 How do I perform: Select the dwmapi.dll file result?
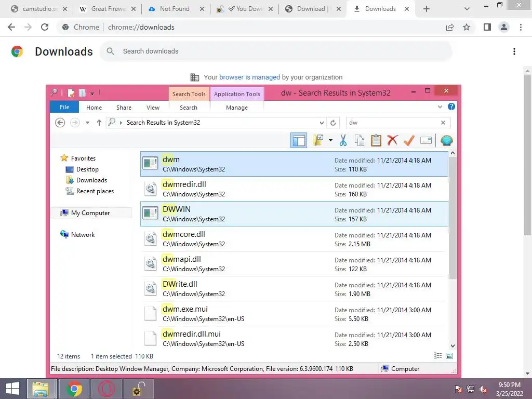[x=294, y=263]
